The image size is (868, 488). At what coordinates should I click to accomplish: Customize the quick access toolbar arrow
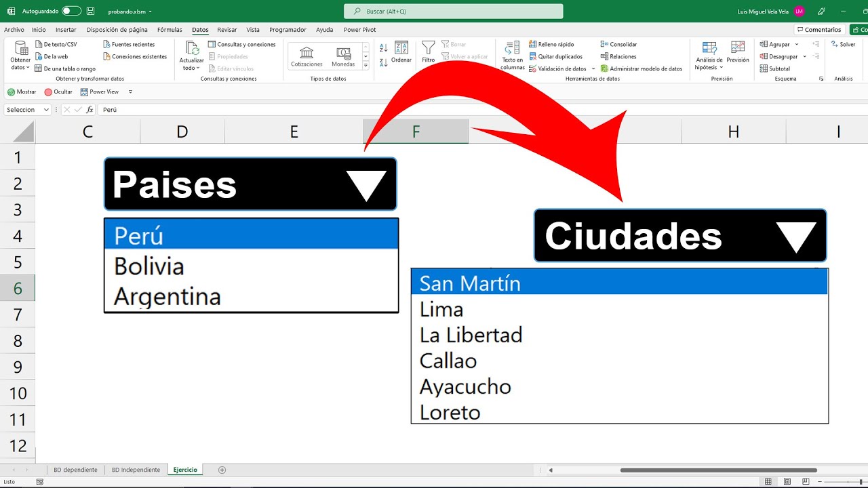point(130,91)
